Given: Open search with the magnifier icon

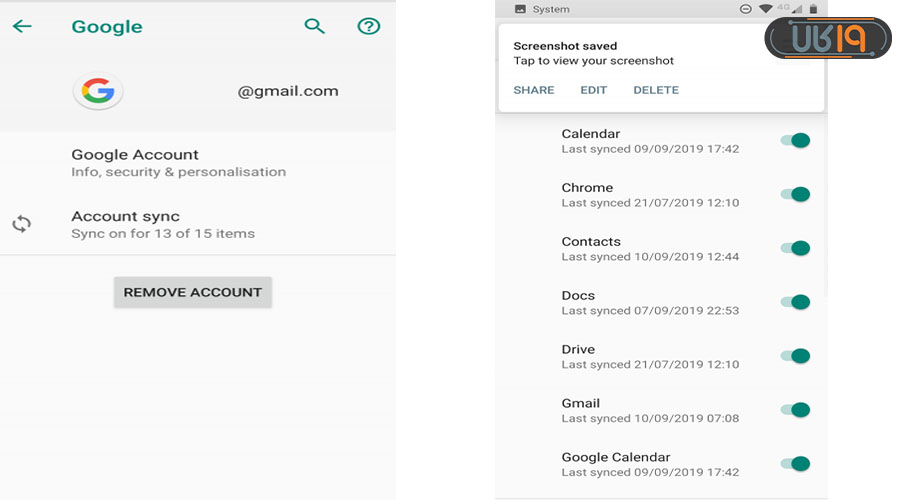Looking at the screenshot, I should point(315,26).
